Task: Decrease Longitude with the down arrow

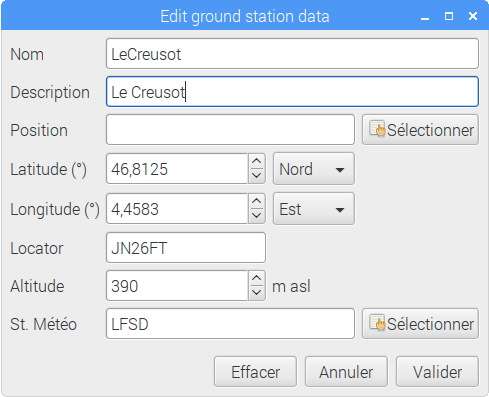Action: pos(256,216)
